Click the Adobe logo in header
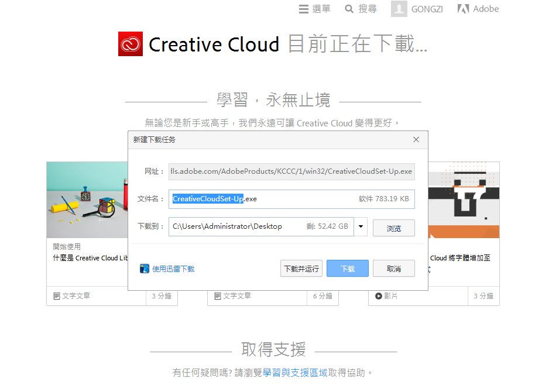Image resolution: width=542 pixels, height=392 pixels. coord(463,9)
